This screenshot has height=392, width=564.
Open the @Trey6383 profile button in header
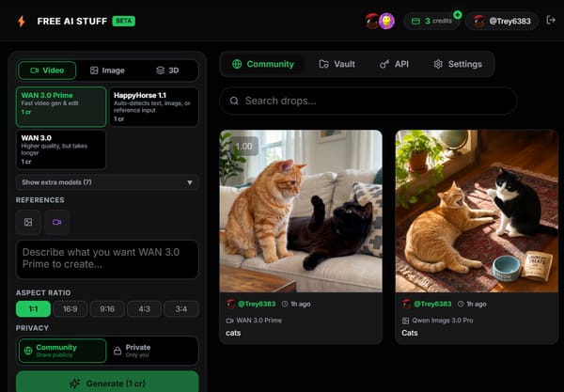coord(502,22)
